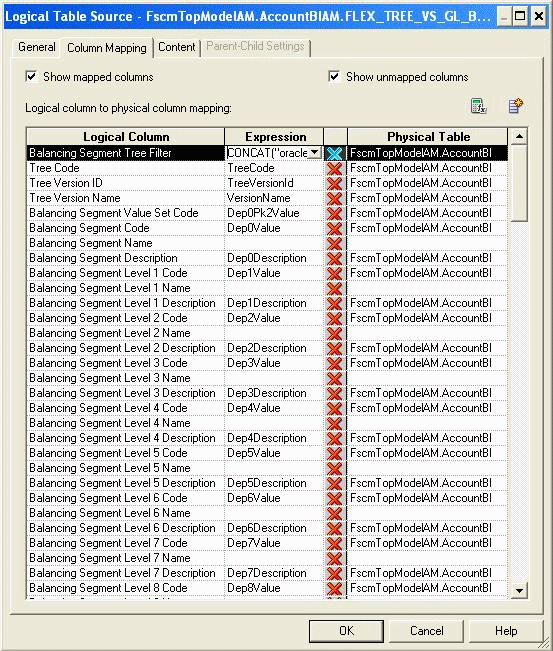The image size is (553, 651).
Task: Delete Balancing Segment Level 2 Code mapping
Action: (335, 318)
